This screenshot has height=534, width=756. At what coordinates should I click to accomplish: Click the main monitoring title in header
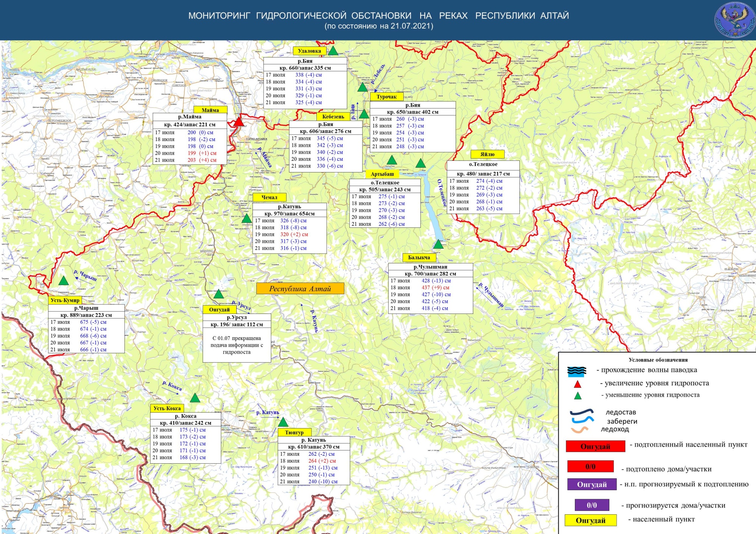(x=379, y=16)
